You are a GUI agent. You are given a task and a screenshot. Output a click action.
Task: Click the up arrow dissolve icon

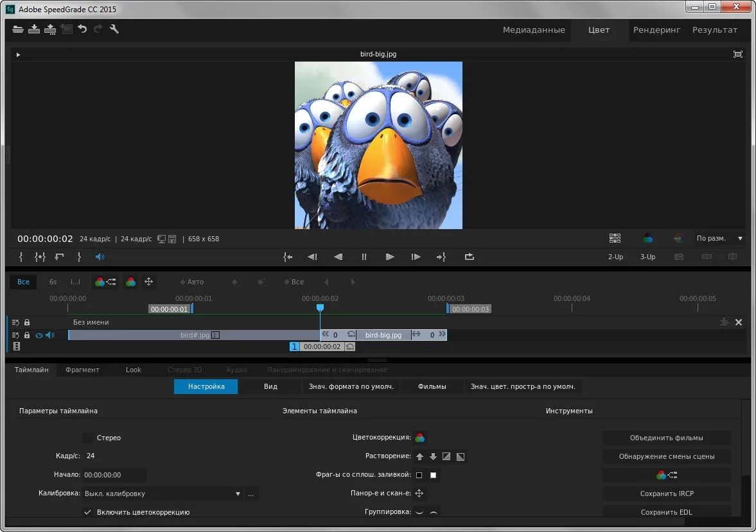coord(419,456)
